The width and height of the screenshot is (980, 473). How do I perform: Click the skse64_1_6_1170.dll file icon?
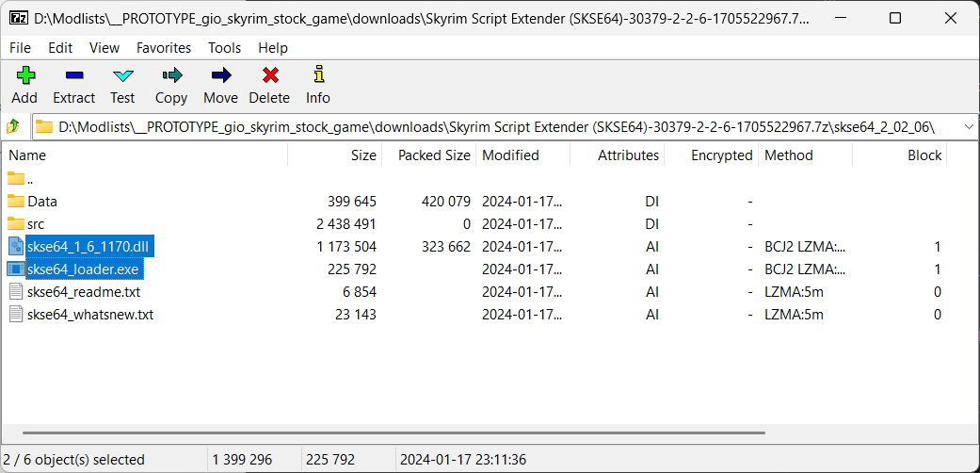(16, 246)
